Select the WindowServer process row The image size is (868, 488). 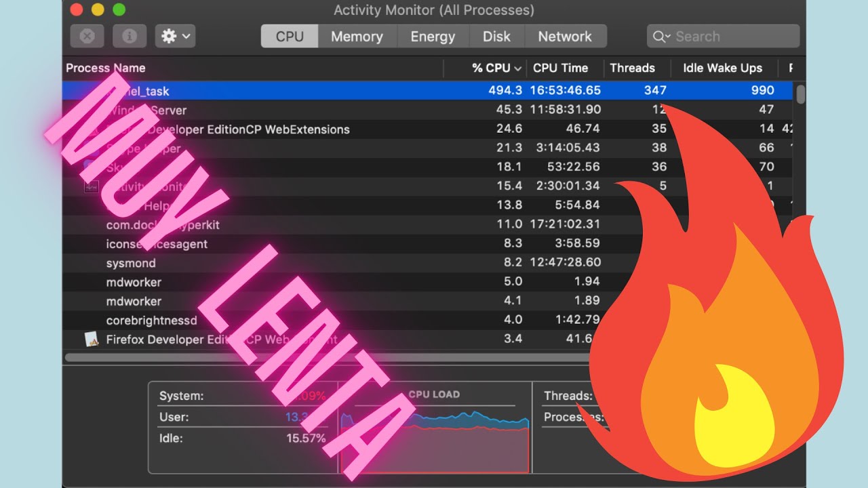(x=427, y=110)
